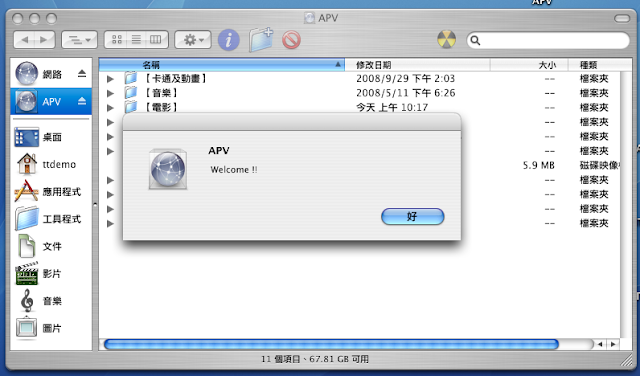Open 工具程式 in the sidebar
Image resolution: width=640 pixels, height=376 pixels.
(x=51, y=219)
